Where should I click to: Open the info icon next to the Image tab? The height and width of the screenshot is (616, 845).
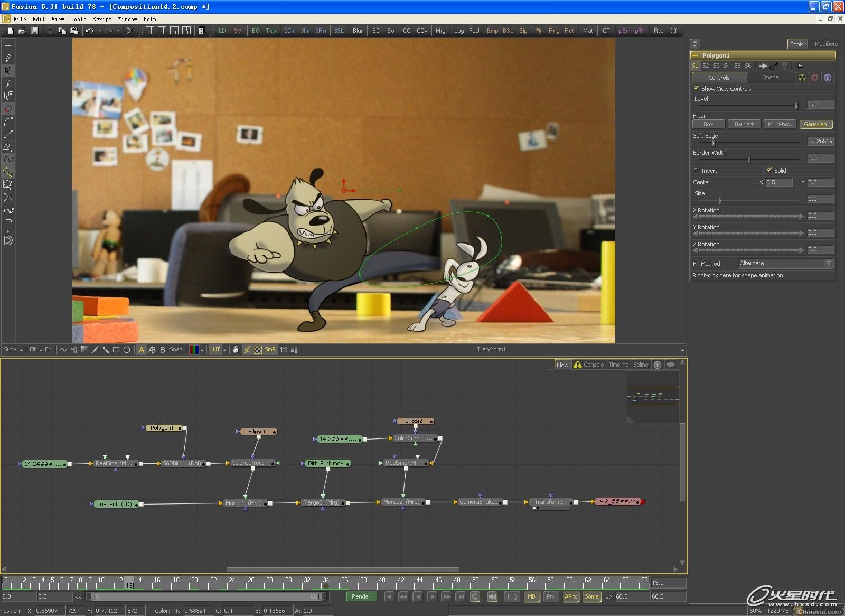click(x=828, y=78)
